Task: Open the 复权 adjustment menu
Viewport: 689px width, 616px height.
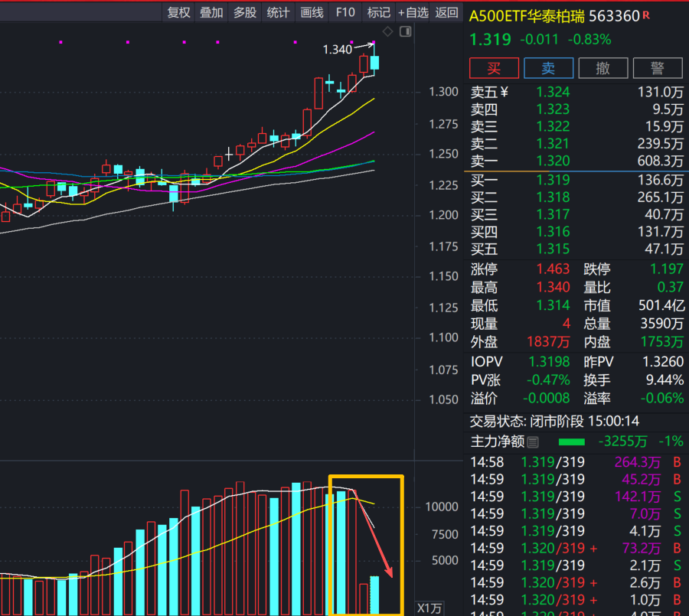Action: point(178,12)
